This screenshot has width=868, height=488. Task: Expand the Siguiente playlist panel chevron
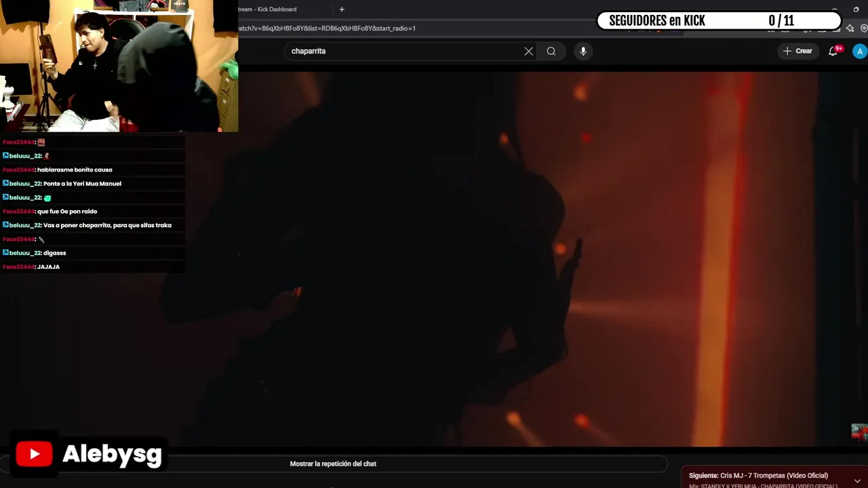[x=857, y=481]
